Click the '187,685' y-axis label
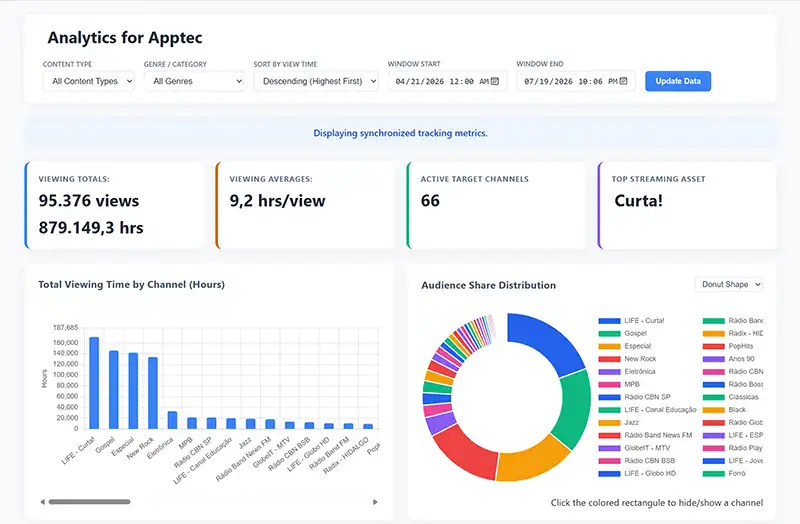The width and height of the screenshot is (800, 524). click(x=66, y=328)
